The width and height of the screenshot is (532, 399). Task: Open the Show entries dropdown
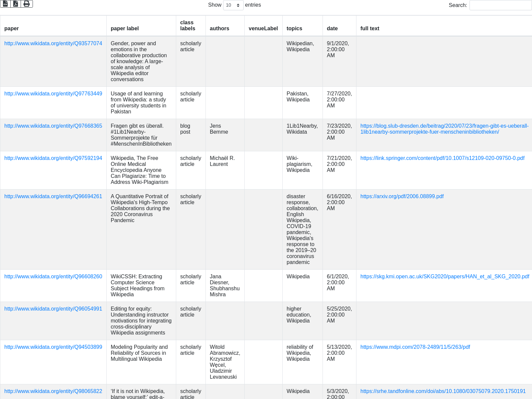click(x=233, y=5)
